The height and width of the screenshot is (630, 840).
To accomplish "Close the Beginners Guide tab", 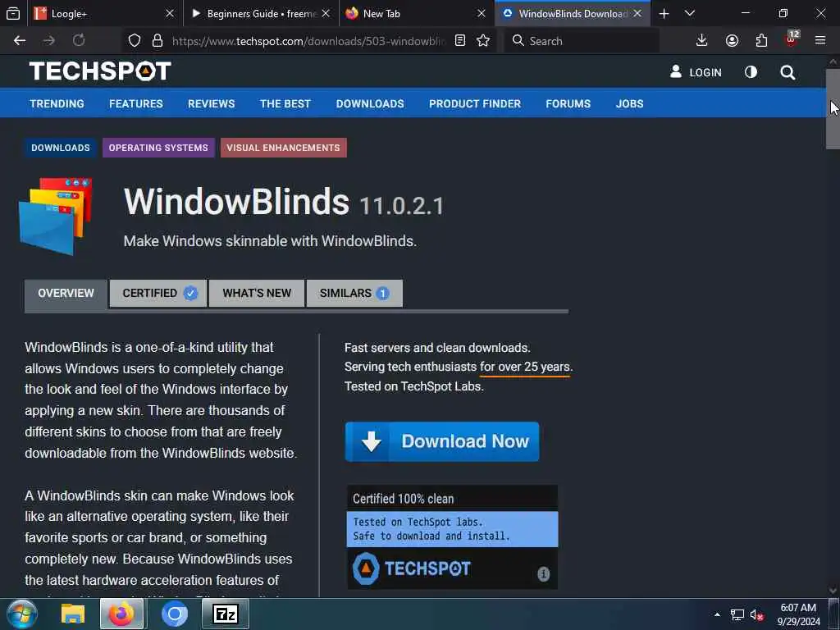I will (x=326, y=13).
